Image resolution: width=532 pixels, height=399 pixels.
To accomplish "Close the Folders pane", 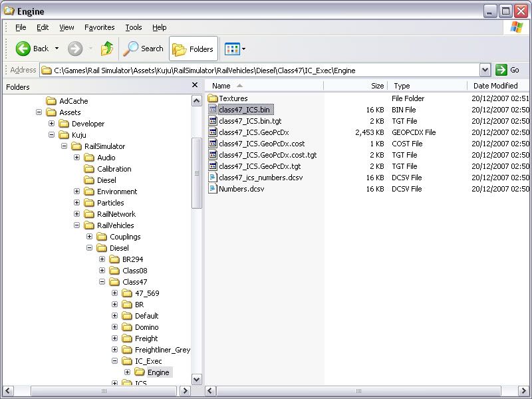I will [195, 85].
